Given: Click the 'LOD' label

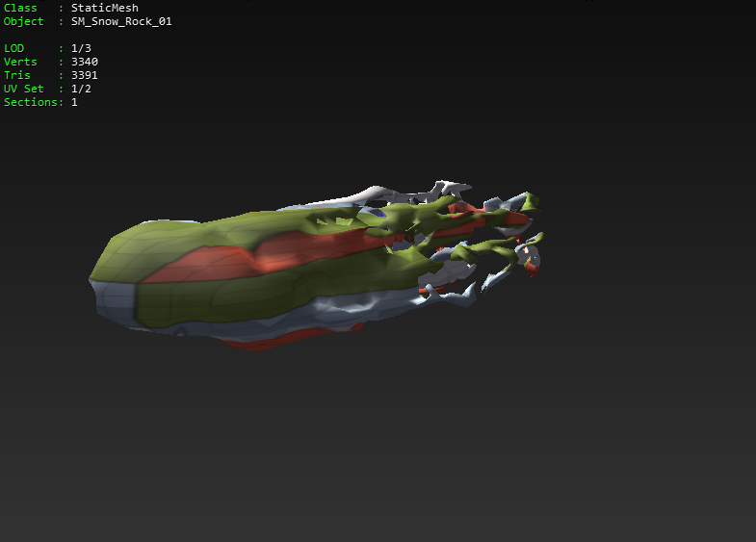Looking at the screenshot, I should (13, 48).
